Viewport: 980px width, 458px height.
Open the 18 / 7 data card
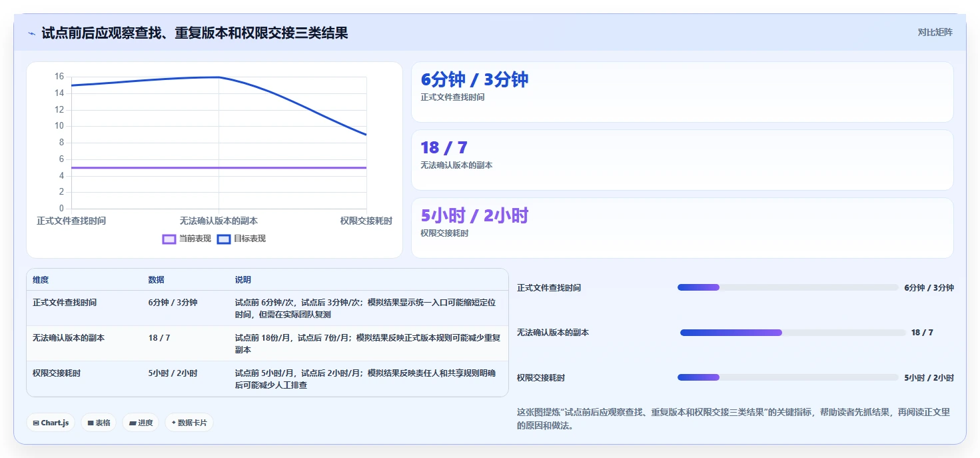coord(682,160)
